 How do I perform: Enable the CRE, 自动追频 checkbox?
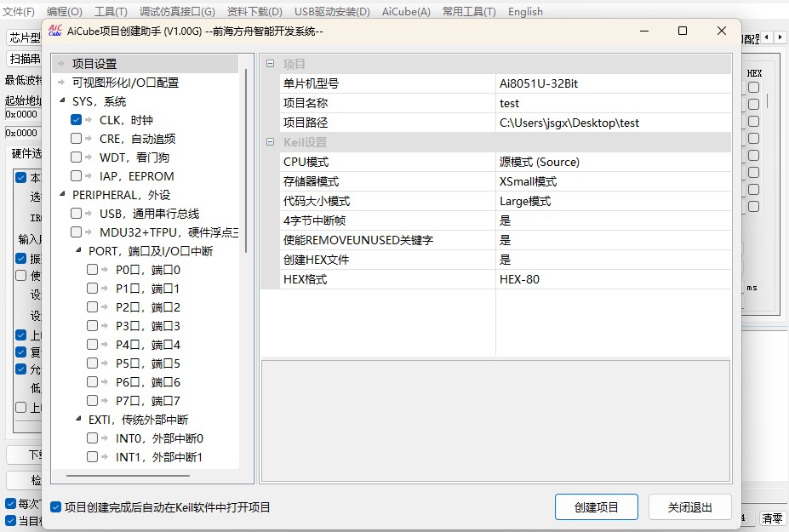[x=76, y=139]
